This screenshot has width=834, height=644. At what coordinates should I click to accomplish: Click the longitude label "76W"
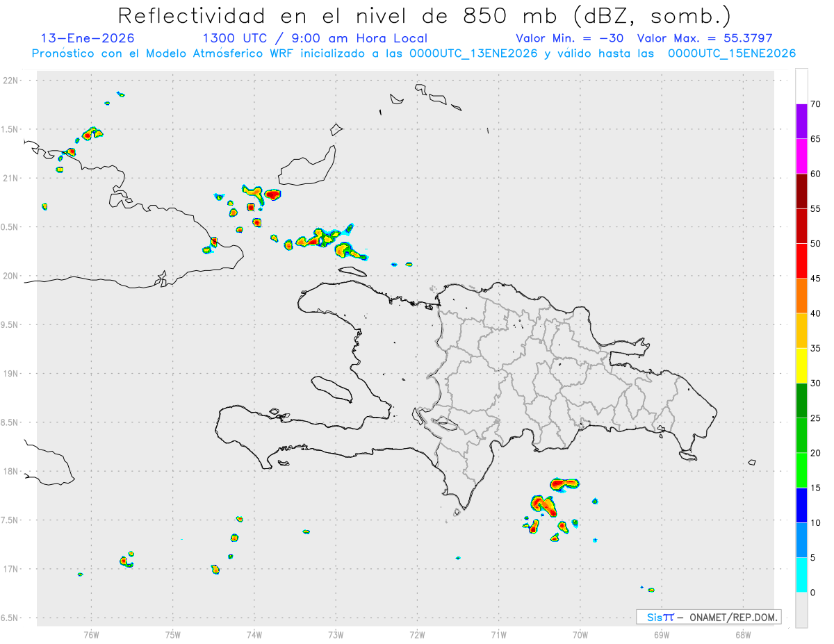coord(91,635)
